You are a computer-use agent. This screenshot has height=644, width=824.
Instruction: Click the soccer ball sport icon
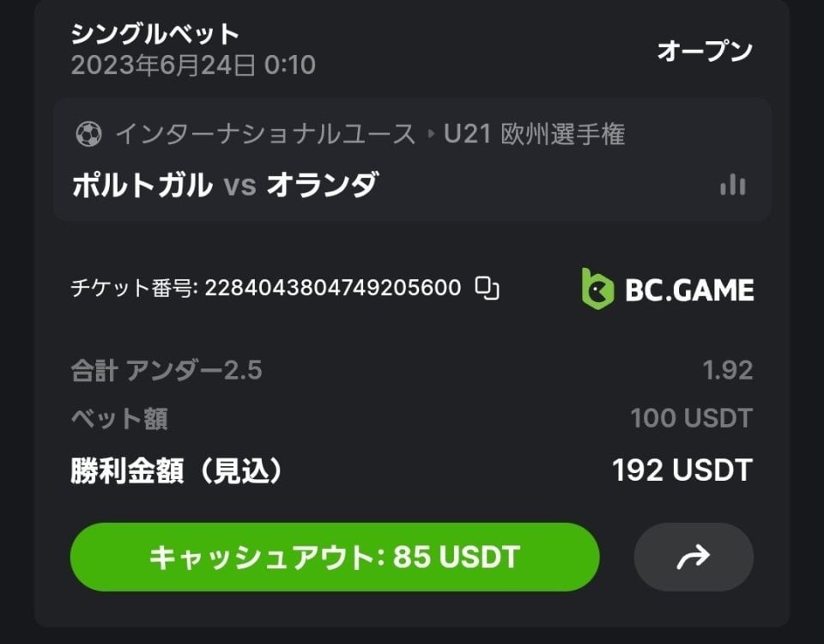point(88,135)
